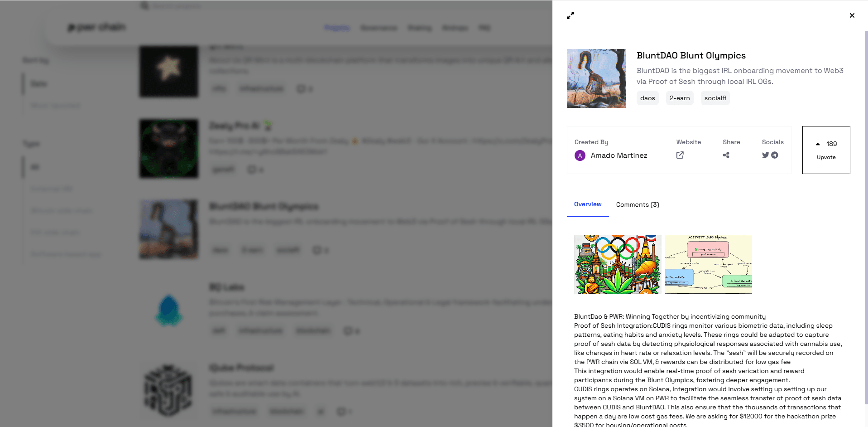View the Olympic rings artwork thumbnail

click(617, 264)
